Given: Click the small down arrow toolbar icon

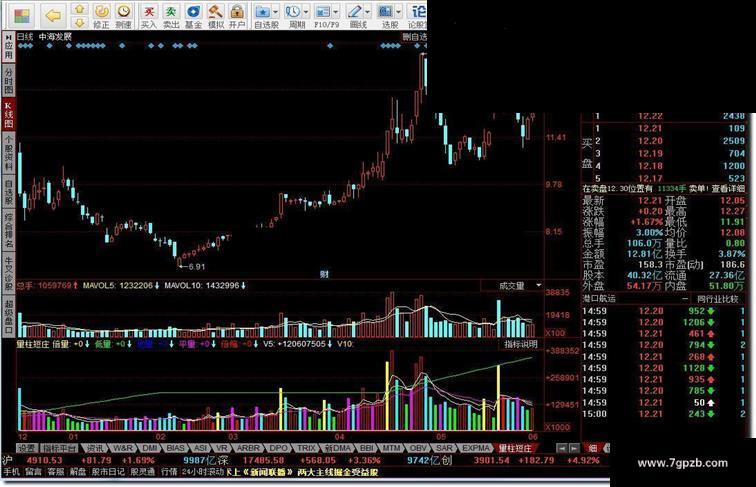Looking at the screenshot, I should [x=80, y=22].
